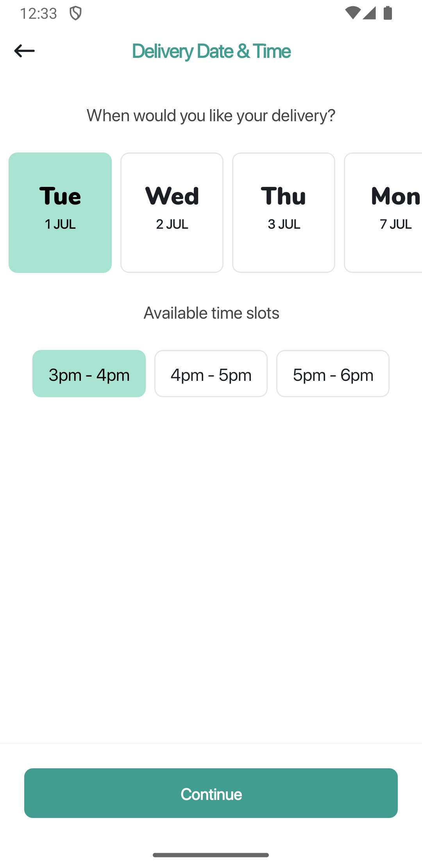This screenshot has height=868, width=422.
Task: Tap the back arrow icon
Action: pos(24,51)
